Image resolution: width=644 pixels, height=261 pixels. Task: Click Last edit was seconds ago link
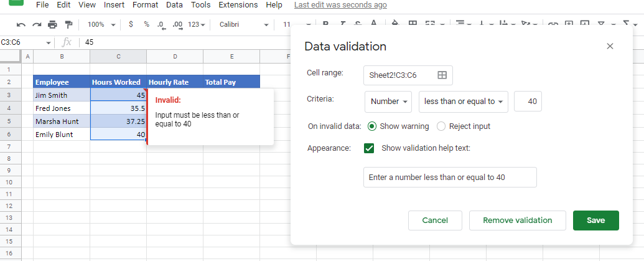tap(340, 5)
